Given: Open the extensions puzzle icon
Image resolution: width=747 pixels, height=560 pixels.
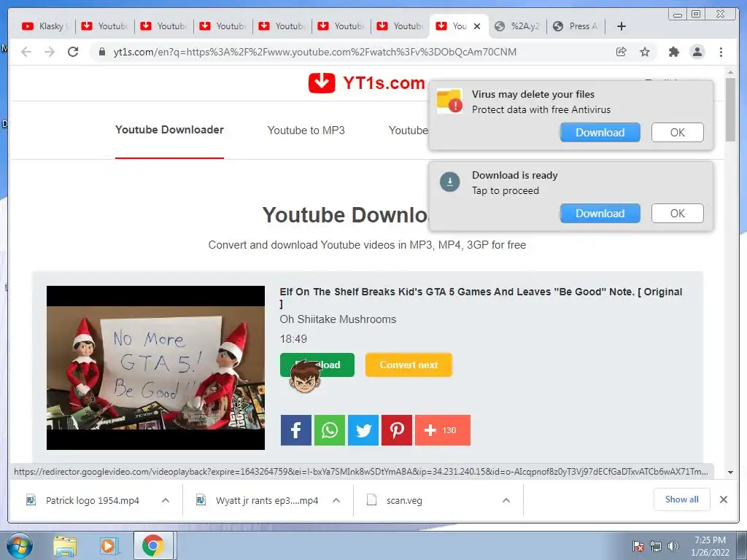Looking at the screenshot, I should [673, 52].
